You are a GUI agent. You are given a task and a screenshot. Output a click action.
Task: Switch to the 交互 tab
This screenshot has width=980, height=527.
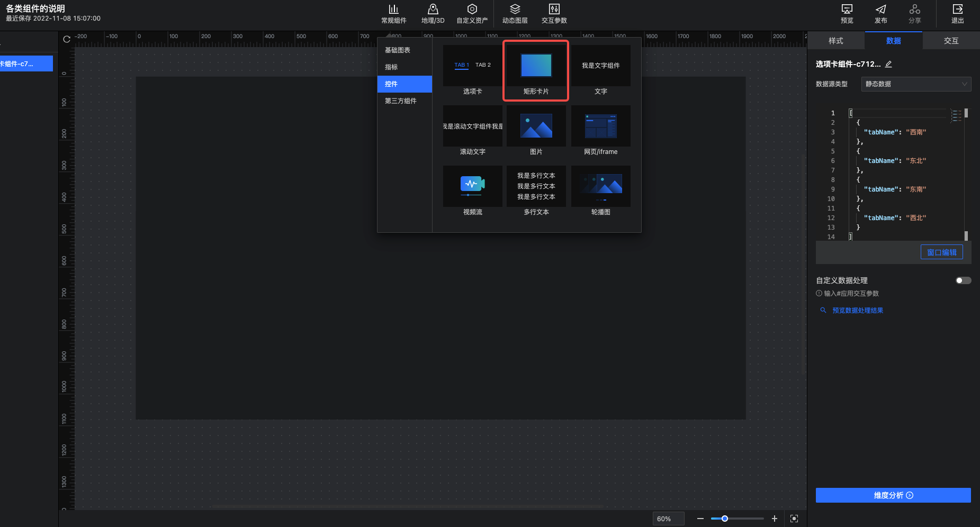point(951,41)
